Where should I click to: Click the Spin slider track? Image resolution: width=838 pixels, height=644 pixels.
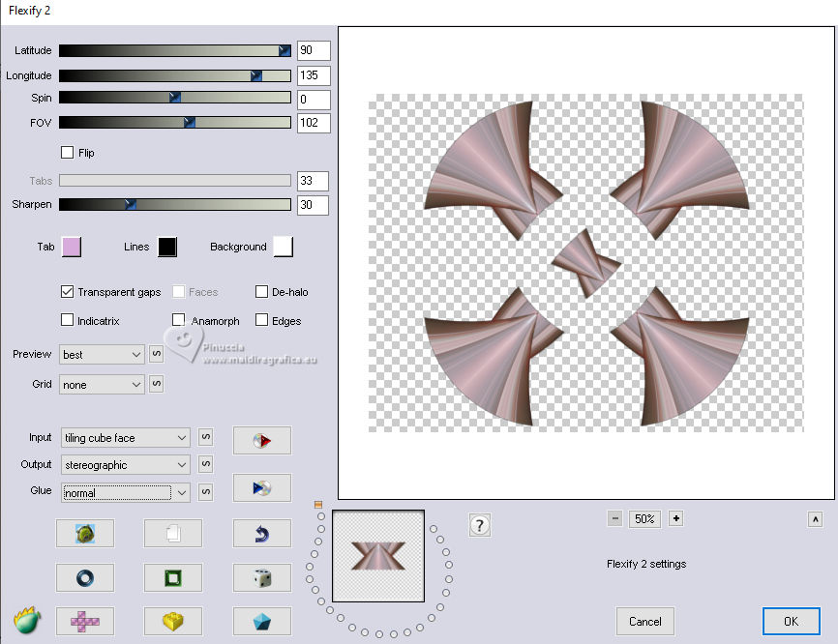[x=175, y=98]
